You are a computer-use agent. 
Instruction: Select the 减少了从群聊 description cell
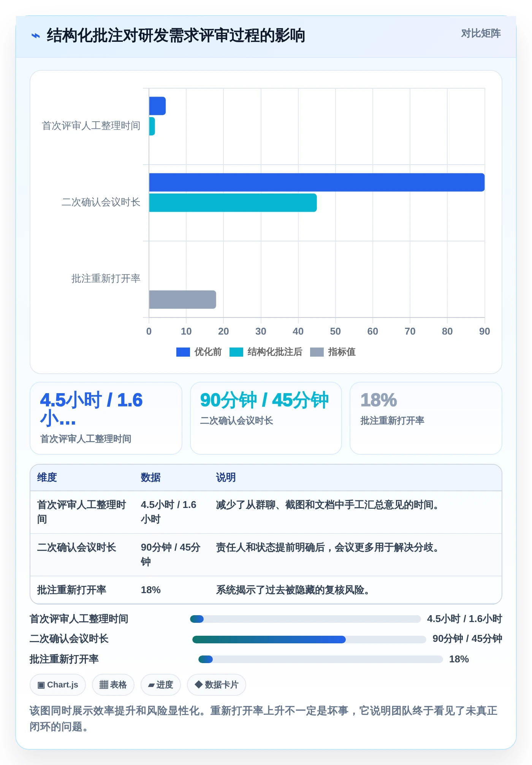(355, 512)
